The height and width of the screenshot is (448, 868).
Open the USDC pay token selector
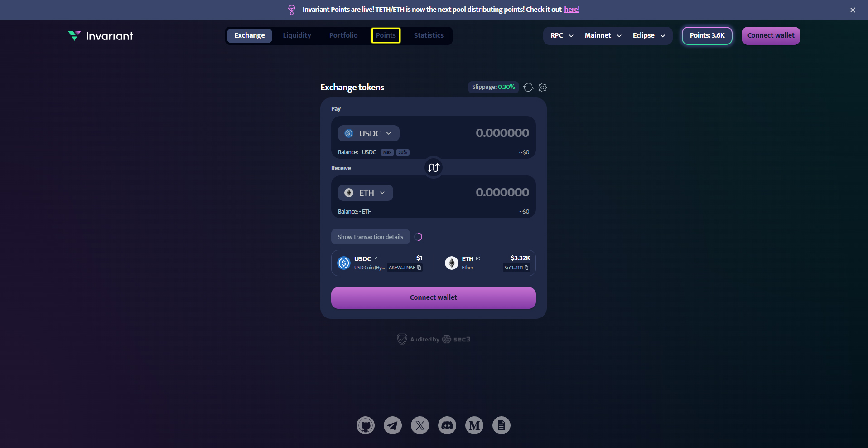[x=369, y=133]
